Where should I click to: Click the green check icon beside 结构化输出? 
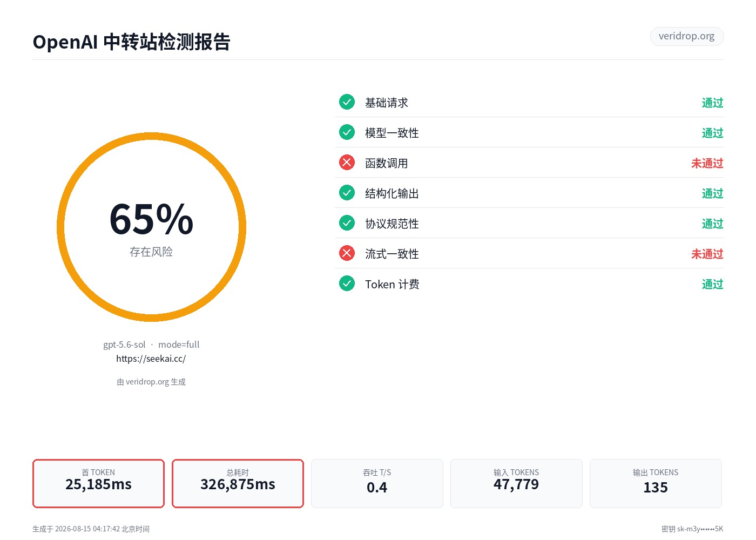(x=347, y=192)
